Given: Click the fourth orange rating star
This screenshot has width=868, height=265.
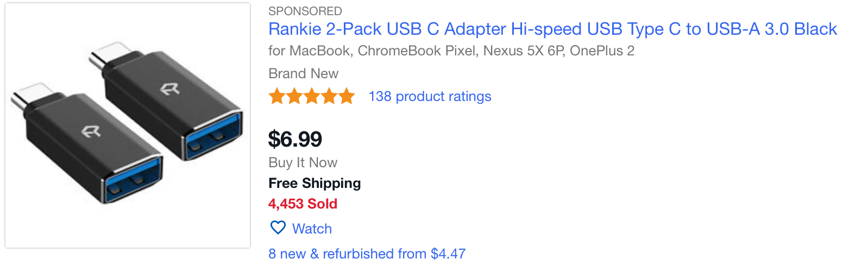Looking at the screenshot, I should pyautogui.click(x=329, y=97).
